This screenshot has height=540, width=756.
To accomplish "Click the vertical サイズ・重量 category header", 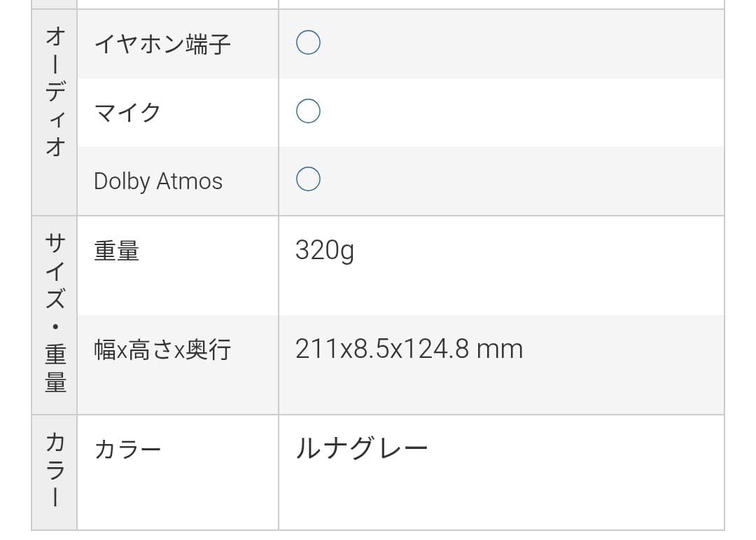I will pyautogui.click(x=55, y=313).
